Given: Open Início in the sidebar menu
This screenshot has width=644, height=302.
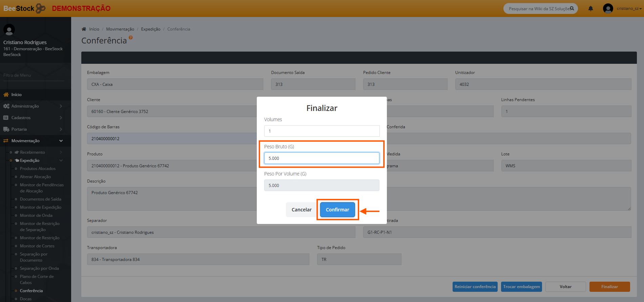Looking at the screenshot, I should [16, 95].
